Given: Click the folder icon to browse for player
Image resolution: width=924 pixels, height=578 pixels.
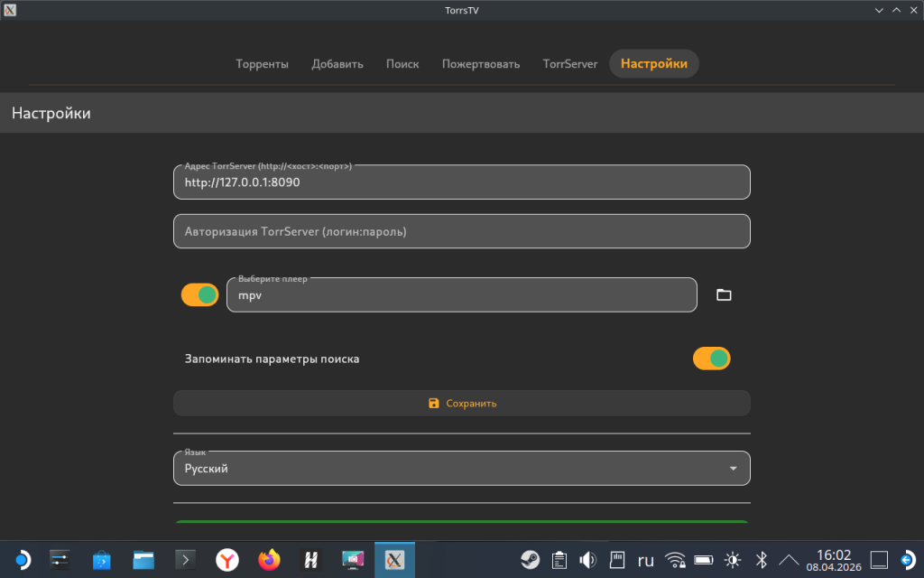Looking at the screenshot, I should click(x=723, y=294).
